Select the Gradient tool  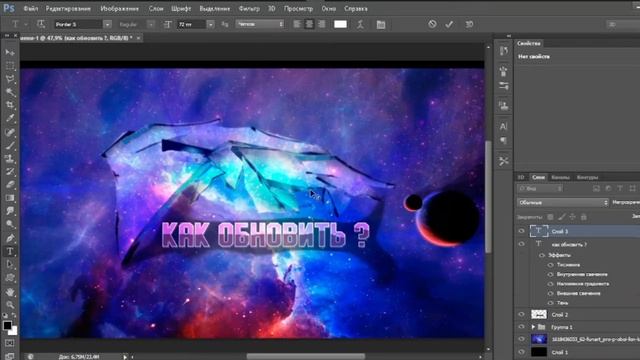coord(10,198)
